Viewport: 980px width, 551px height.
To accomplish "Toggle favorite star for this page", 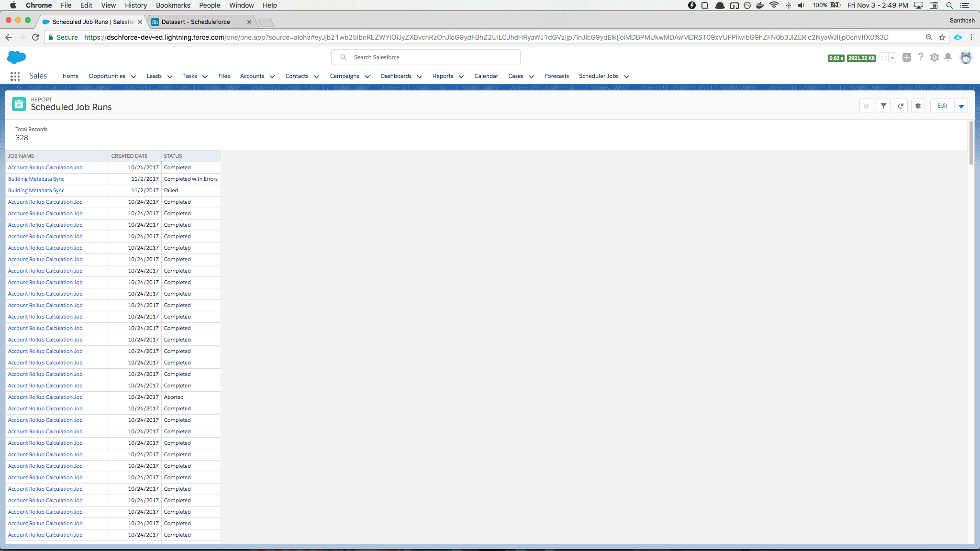I will 883,58.
